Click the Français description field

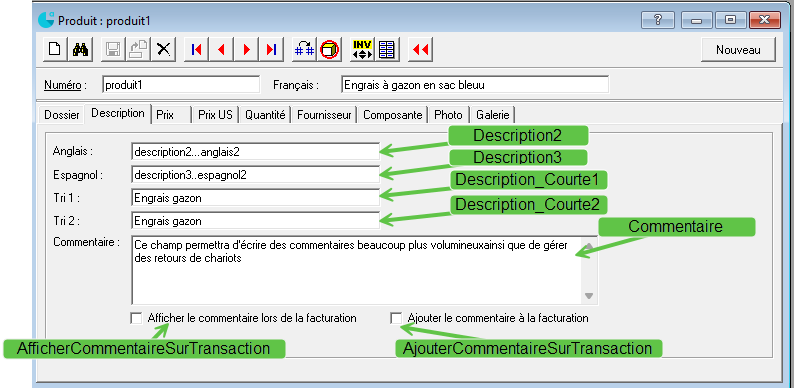click(475, 85)
